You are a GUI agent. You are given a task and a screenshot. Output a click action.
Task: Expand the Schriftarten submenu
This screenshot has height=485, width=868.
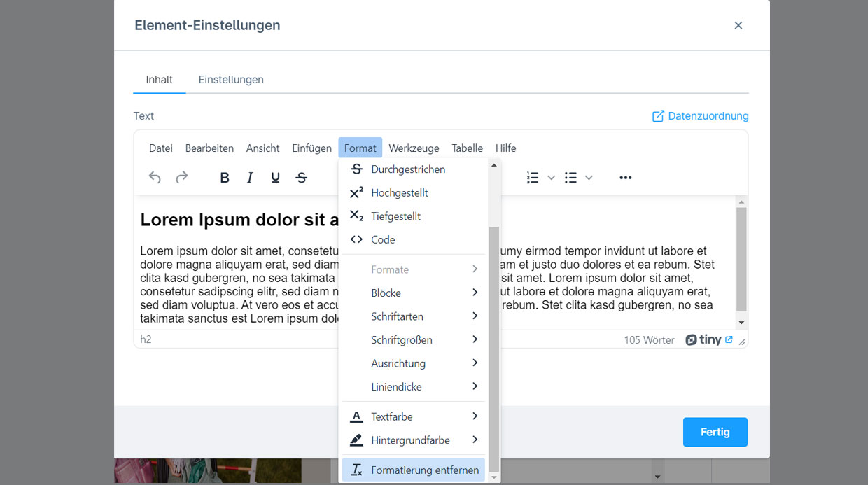413,316
